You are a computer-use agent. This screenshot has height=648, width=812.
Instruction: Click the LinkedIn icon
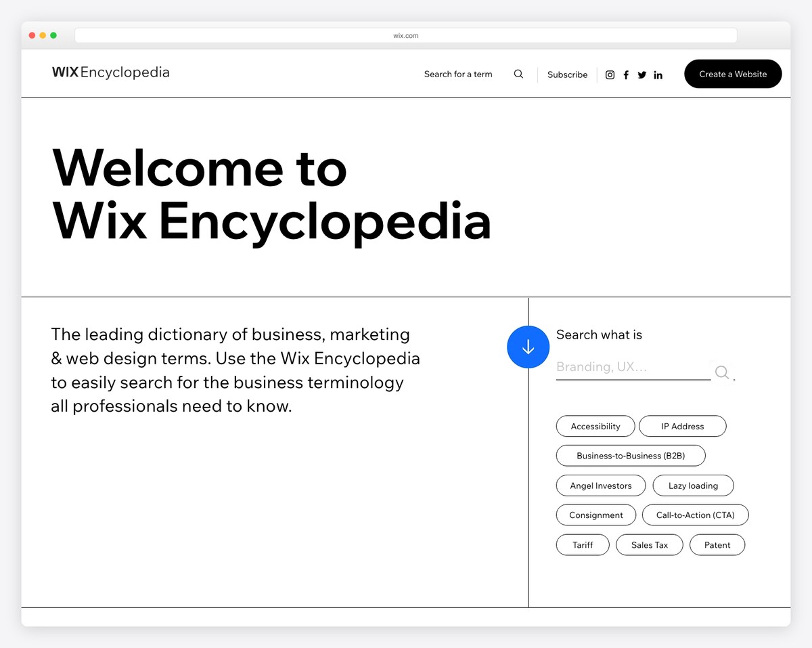point(658,74)
